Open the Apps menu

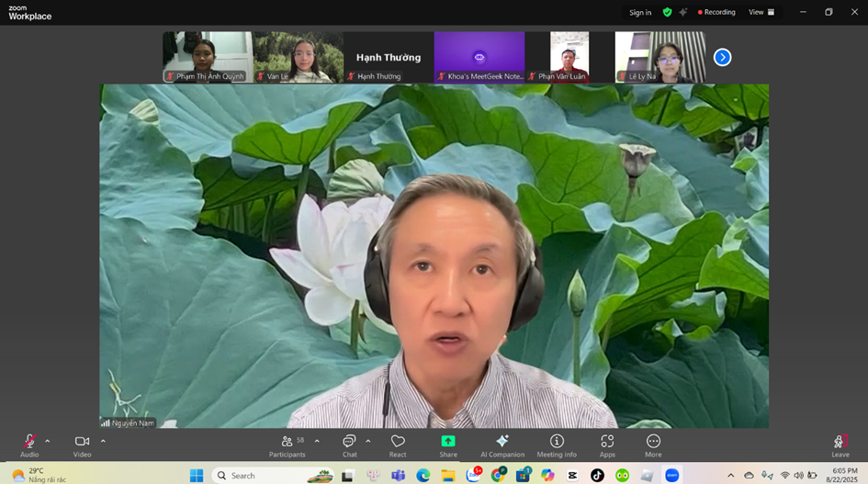pos(607,443)
